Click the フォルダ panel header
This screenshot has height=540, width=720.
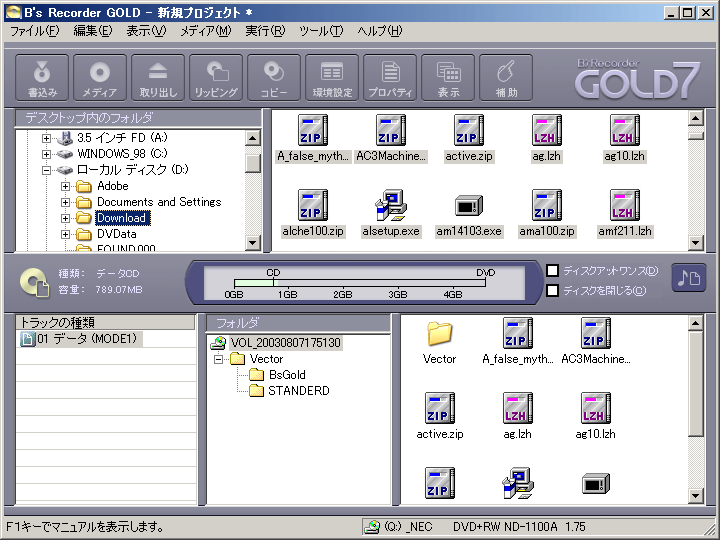tap(298, 323)
